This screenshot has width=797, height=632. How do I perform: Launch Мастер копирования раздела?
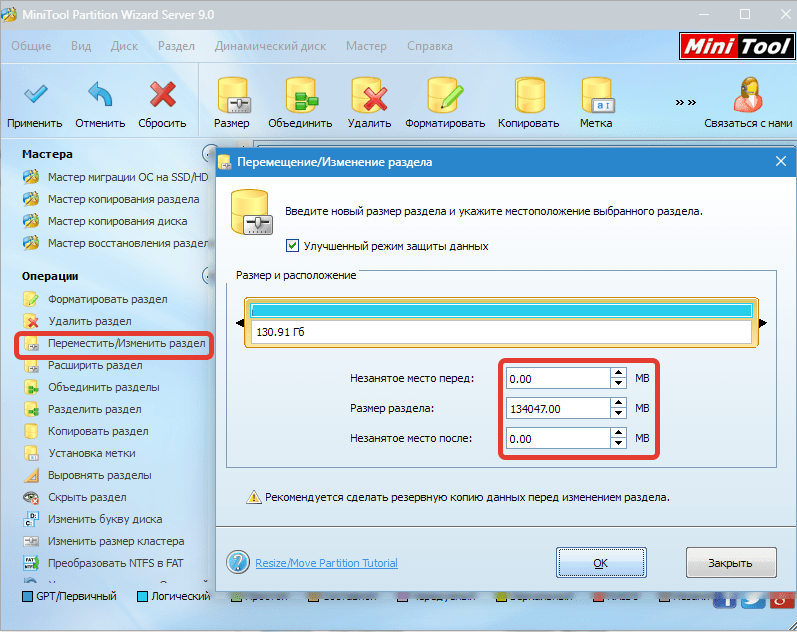(x=111, y=199)
